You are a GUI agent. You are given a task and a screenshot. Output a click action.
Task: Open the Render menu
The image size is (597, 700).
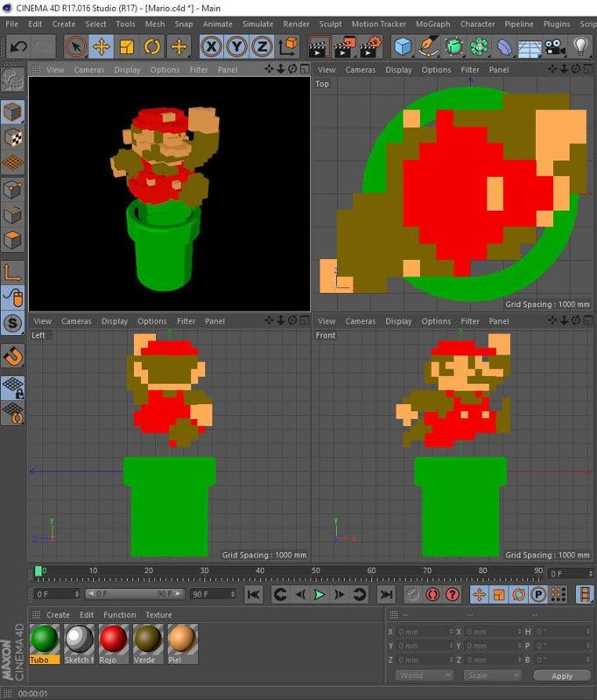296,24
